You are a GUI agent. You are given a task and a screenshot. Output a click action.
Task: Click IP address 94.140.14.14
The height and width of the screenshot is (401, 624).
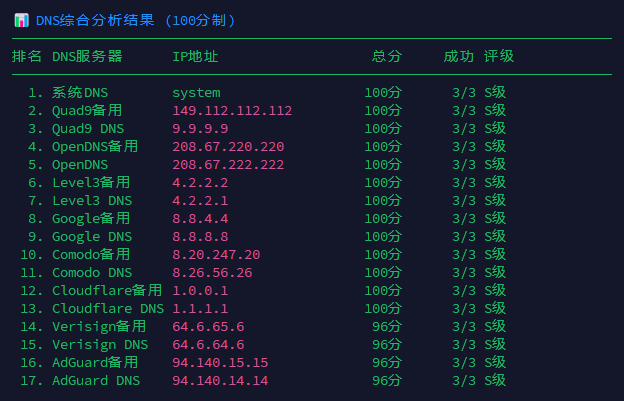pyautogui.click(x=220, y=381)
